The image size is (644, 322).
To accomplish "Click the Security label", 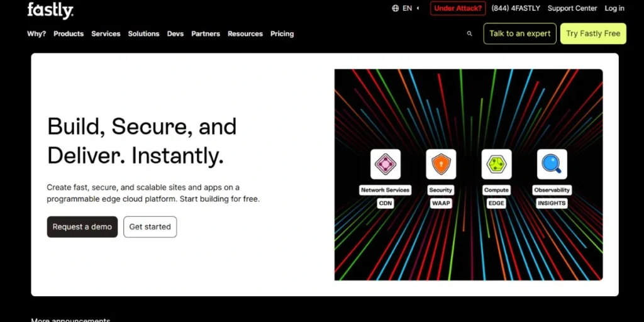I will [441, 190].
